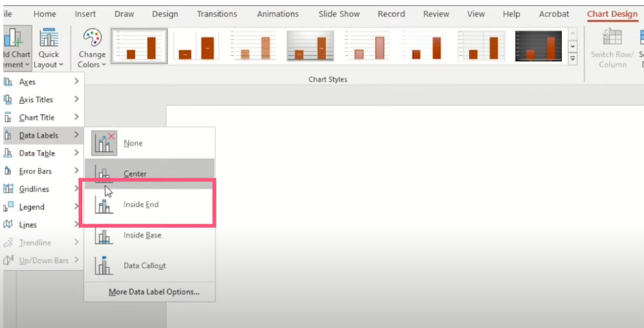Viewport: 644px width, 328px height.
Task: Expand the Axes submenu
Action: (x=76, y=82)
